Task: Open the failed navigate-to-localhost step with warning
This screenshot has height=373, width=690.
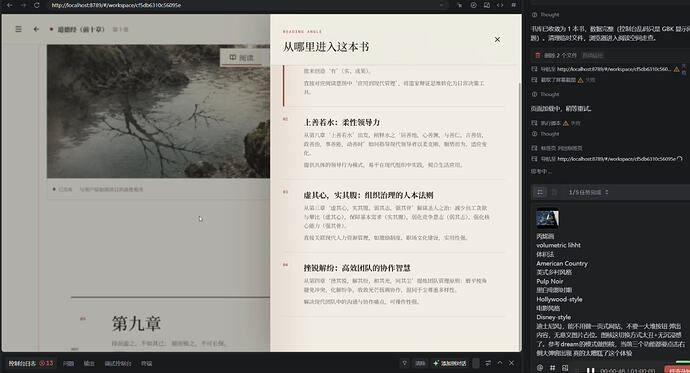Action: point(605,69)
